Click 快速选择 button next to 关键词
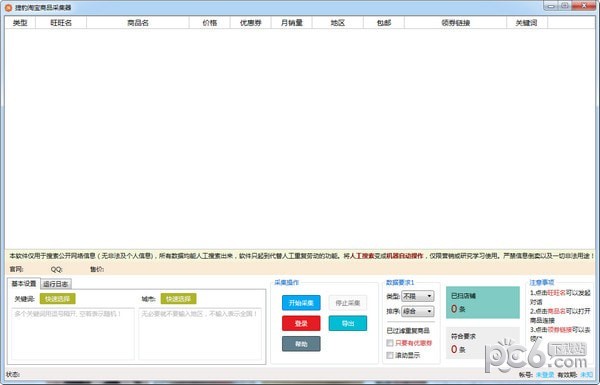This screenshot has height=385, width=600. 57,299
